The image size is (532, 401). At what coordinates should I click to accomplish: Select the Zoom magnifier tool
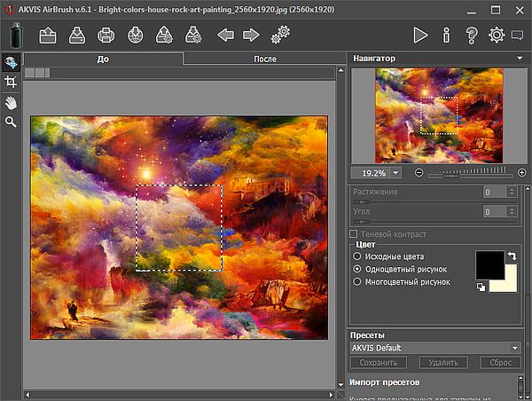point(11,122)
